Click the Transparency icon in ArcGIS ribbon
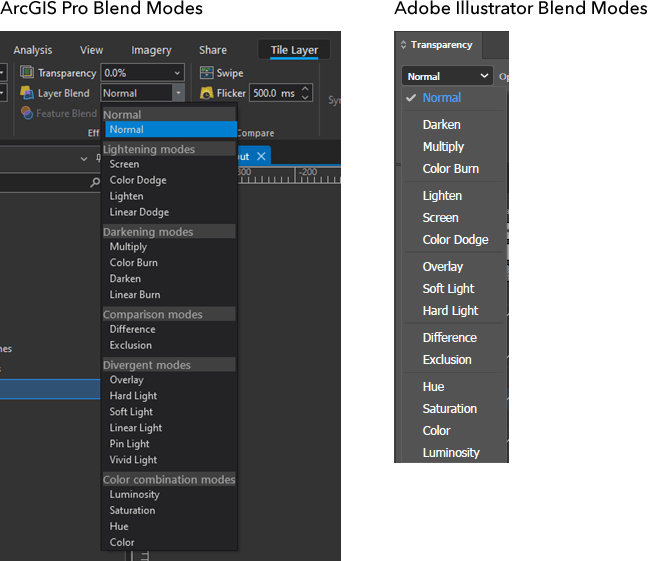Viewport: 648px width, 561px height. [27, 73]
